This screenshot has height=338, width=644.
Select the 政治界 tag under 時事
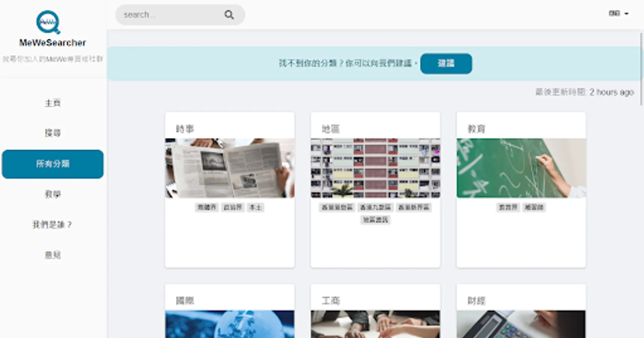[233, 207]
